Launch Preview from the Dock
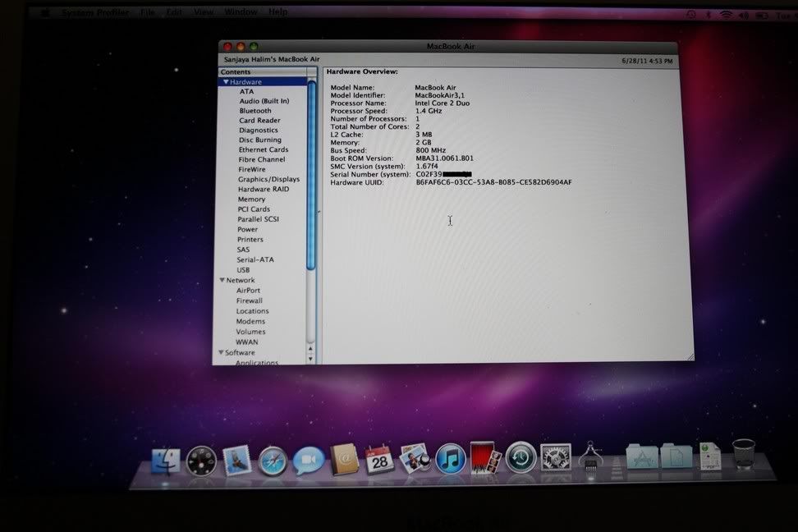This screenshot has height=532, width=798. tap(415, 458)
